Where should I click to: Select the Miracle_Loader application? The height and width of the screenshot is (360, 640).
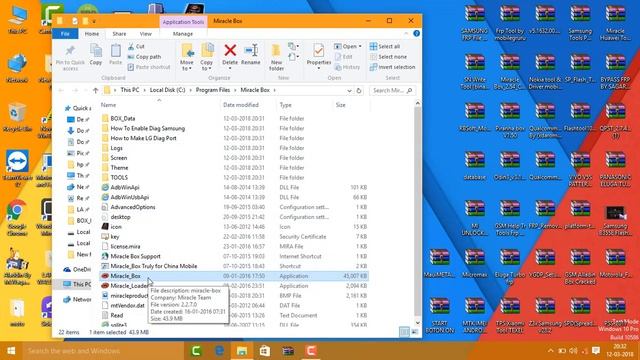pos(129,286)
